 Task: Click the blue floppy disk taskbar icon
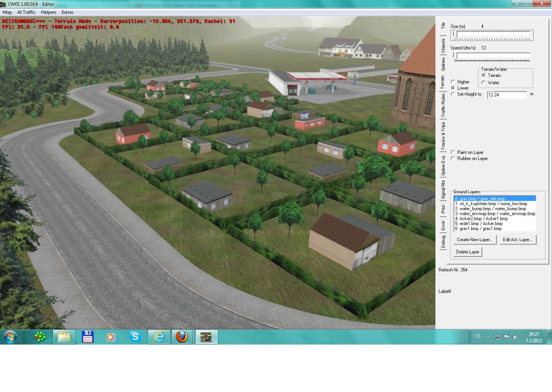pyautogui.click(x=87, y=337)
